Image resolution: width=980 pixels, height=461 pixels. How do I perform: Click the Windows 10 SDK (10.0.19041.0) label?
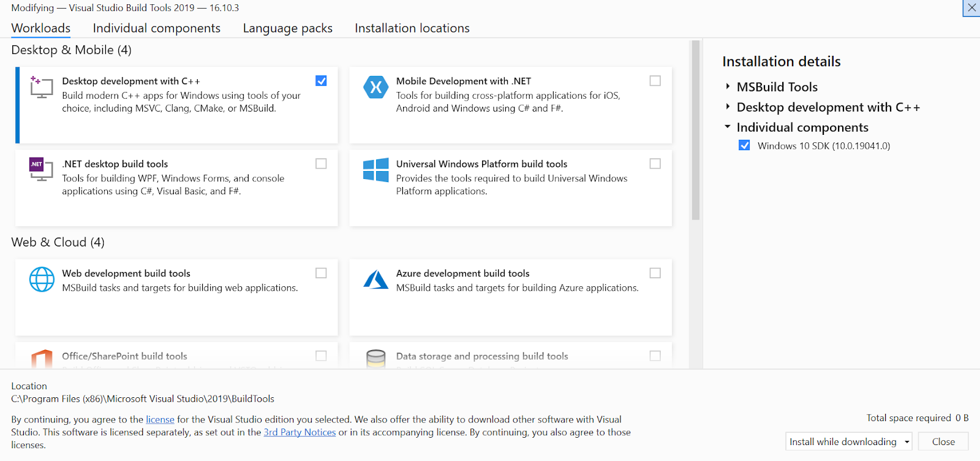point(824,145)
